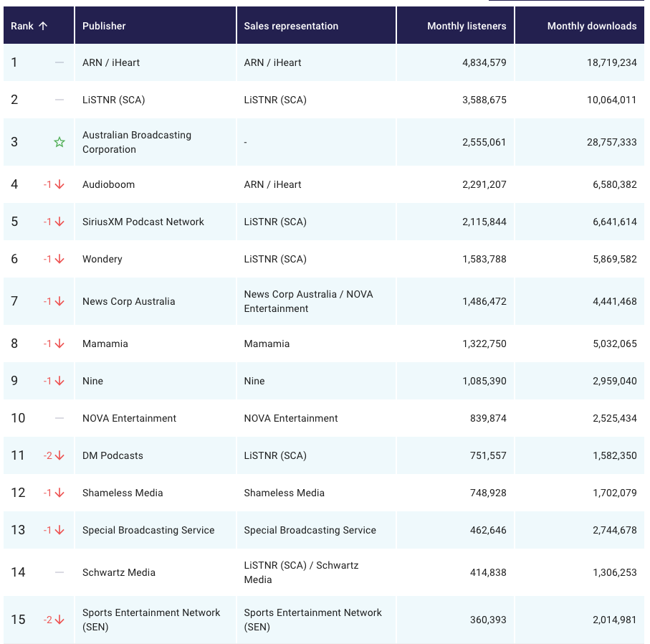Click the monthly listeners value 2,115,844
Viewport: 650px width, 644px height.
point(484,222)
